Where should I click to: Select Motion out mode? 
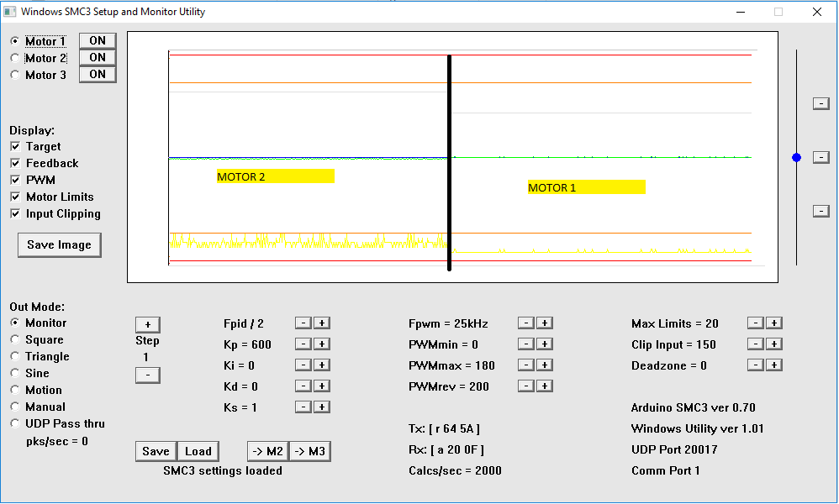[15, 390]
